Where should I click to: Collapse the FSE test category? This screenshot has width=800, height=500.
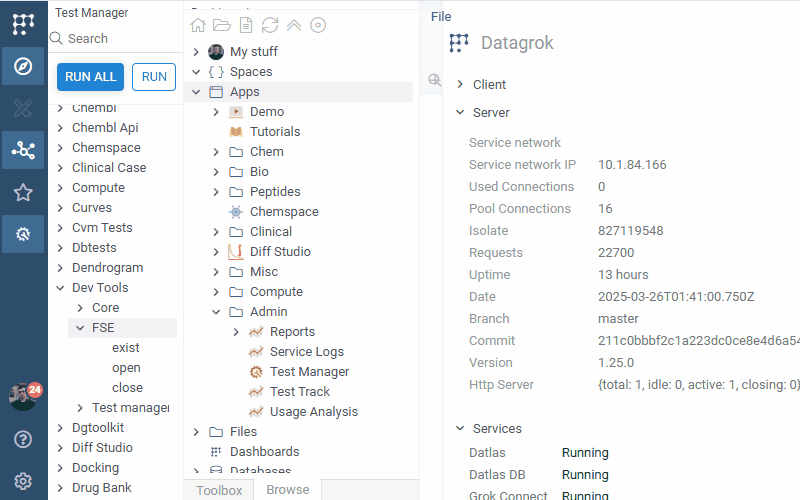coord(80,328)
